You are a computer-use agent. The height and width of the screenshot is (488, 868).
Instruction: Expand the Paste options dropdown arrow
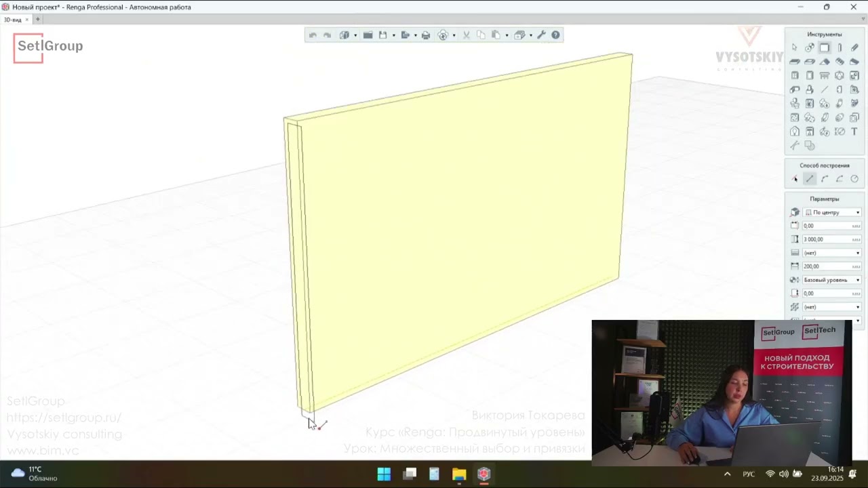(x=507, y=35)
